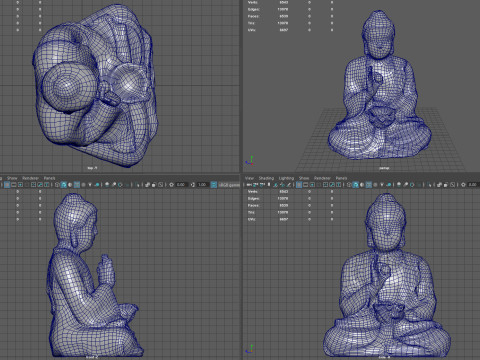Click Use All Lights in front view toolbar
The height and width of the screenshot is (360, 480).
[x=382, y=184]
